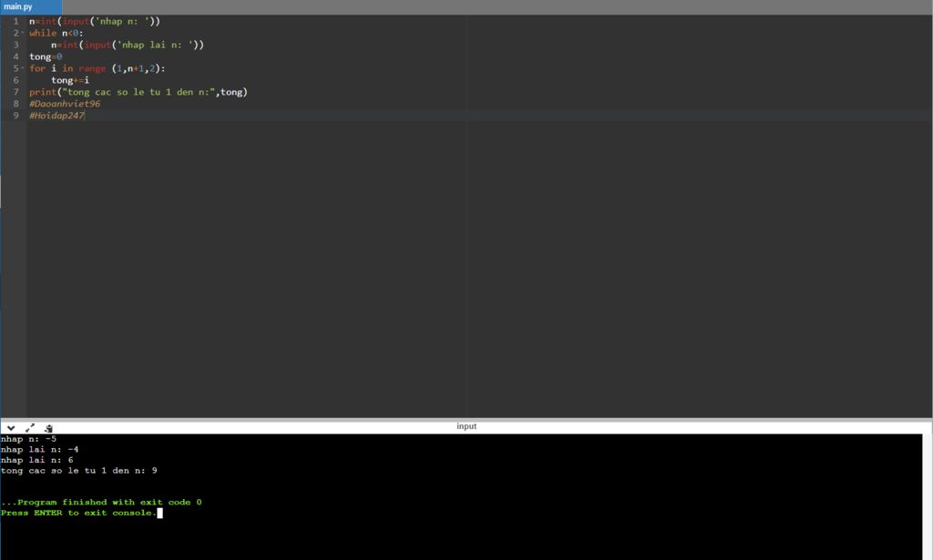
Task: Click the comment '#Daoanhviet96'
Action: (x=65, y=104)
